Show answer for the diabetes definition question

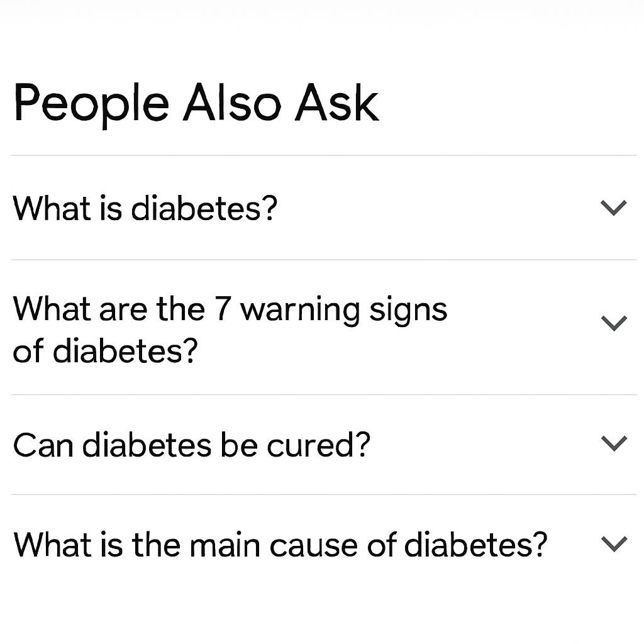click(324, 208)
